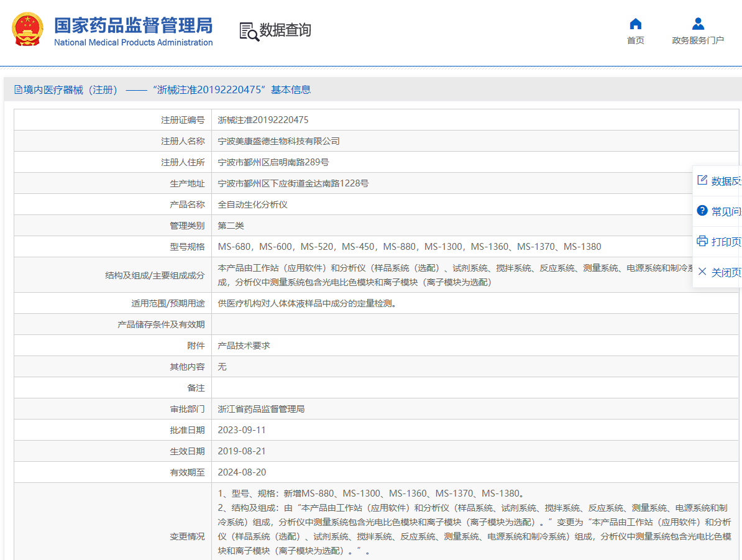Open the 常见问题 side panel link
The width and height of the screenshot is (742, 560).
[x=726, y=211]
